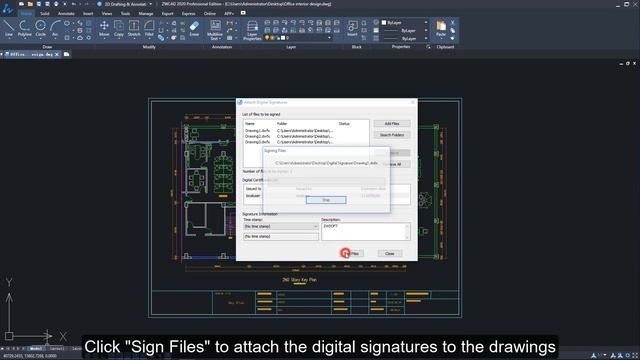Screen dimensions: 640x360
Task: Click the Office interior design drawing tab
Action: point(31,54)
